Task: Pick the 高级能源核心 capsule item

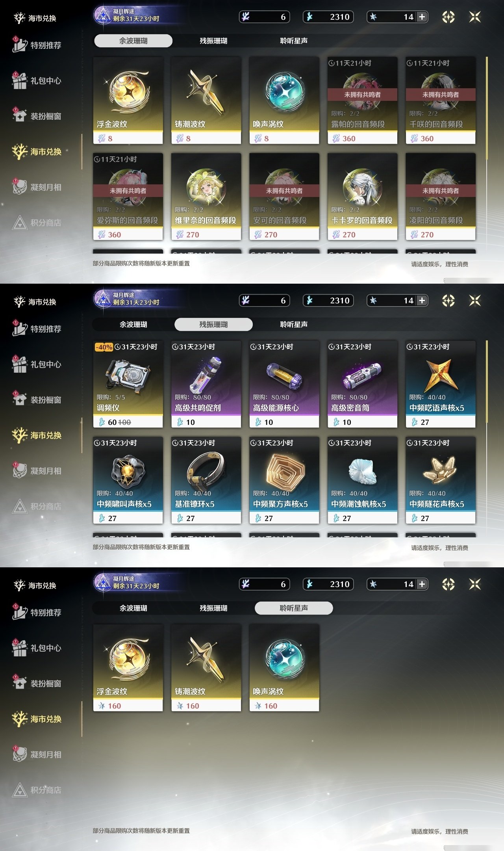Action: [284, 385]
